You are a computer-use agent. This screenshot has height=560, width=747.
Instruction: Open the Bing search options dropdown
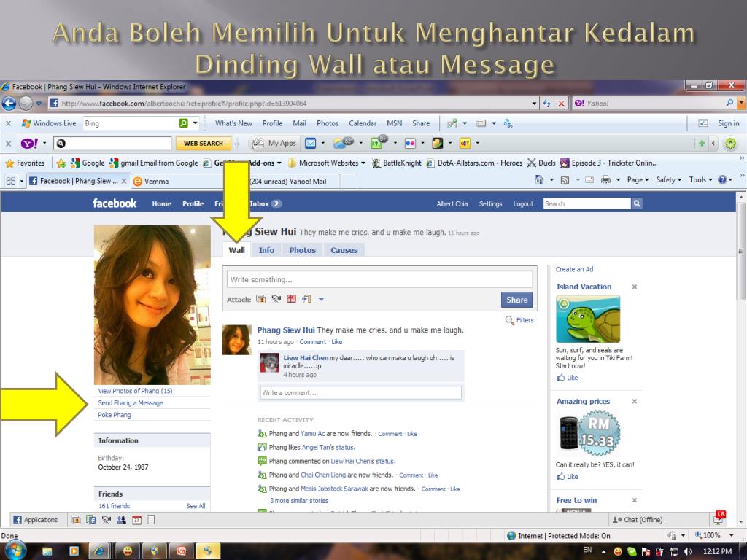tap(195, 123)
